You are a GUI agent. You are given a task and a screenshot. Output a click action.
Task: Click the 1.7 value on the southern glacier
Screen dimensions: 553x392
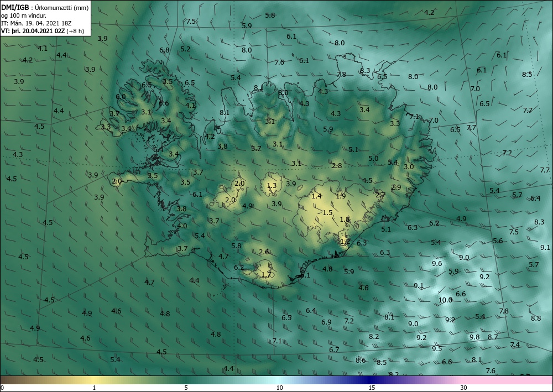point(267,274)
